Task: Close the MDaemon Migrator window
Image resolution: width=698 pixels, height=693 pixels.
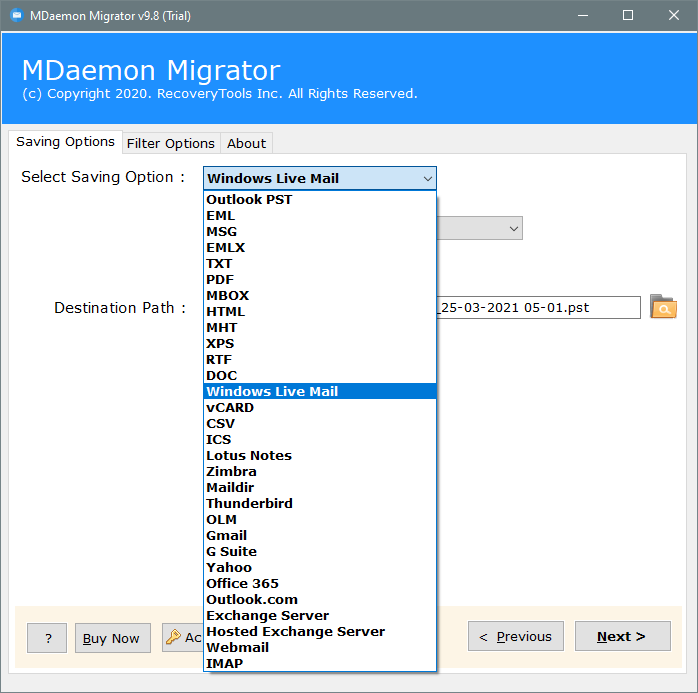Action: click(x=674, y=16)
